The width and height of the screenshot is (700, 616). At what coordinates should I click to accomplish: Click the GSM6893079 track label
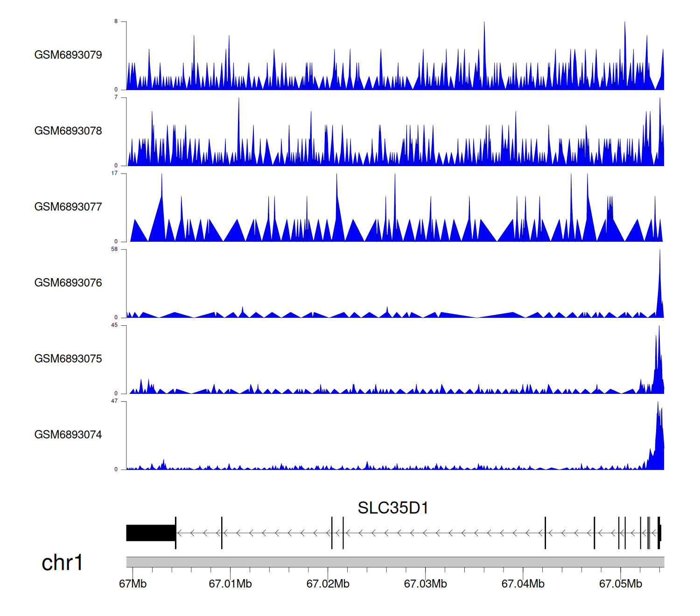68,55
